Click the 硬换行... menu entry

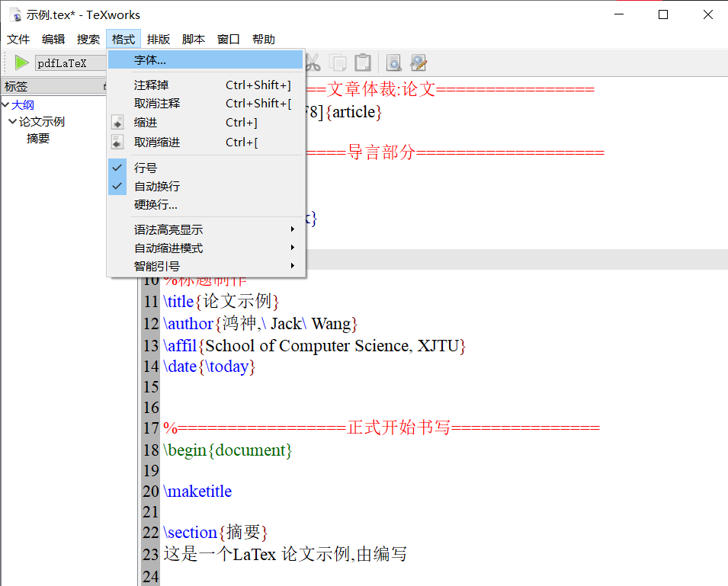click(155, 204)
